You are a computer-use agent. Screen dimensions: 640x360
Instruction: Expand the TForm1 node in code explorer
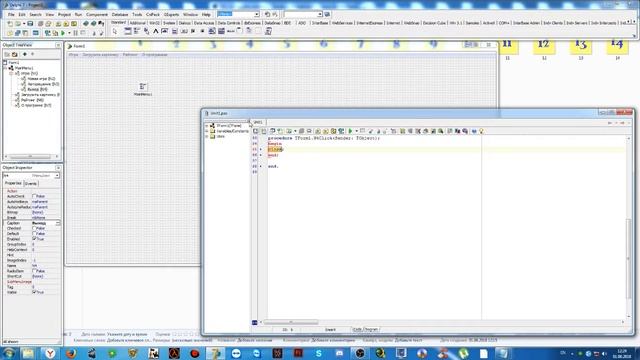(207, 126)
